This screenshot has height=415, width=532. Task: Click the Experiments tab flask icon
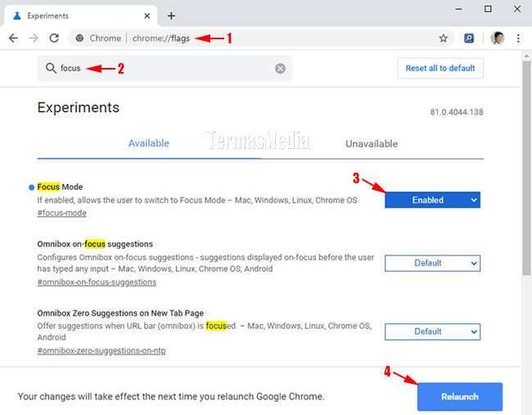[17, 16]
